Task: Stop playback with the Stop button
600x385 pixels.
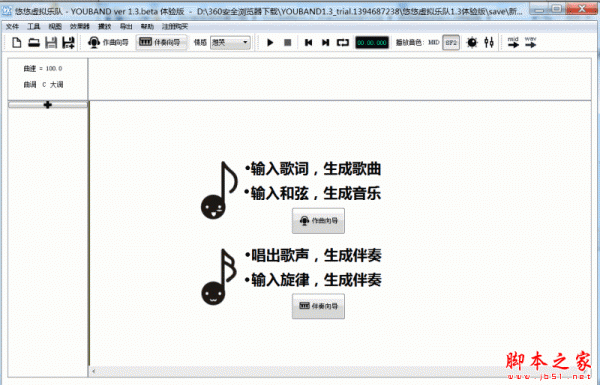Action: (288, 42)
